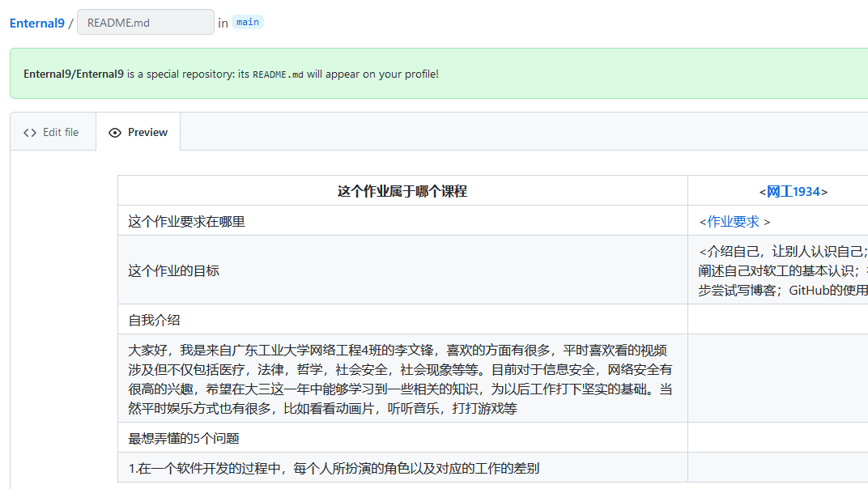Click the main branch badge
This screenshot has width=868, height=489.
247,22
